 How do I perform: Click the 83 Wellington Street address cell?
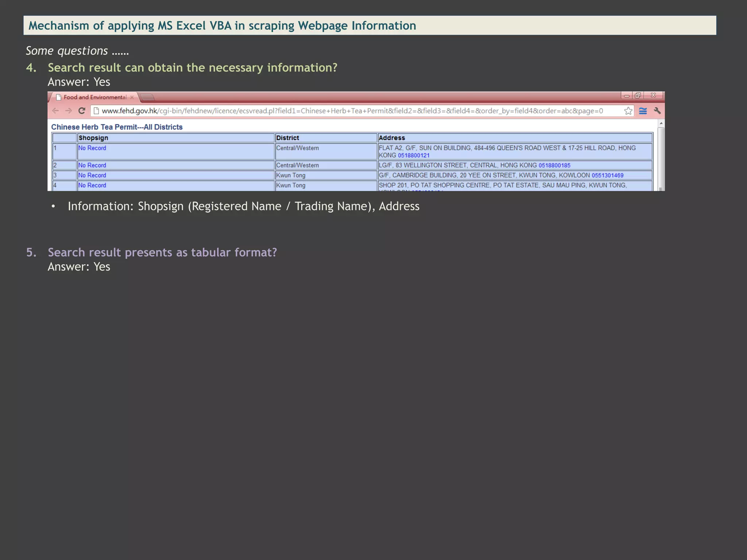tap(515, 165)
